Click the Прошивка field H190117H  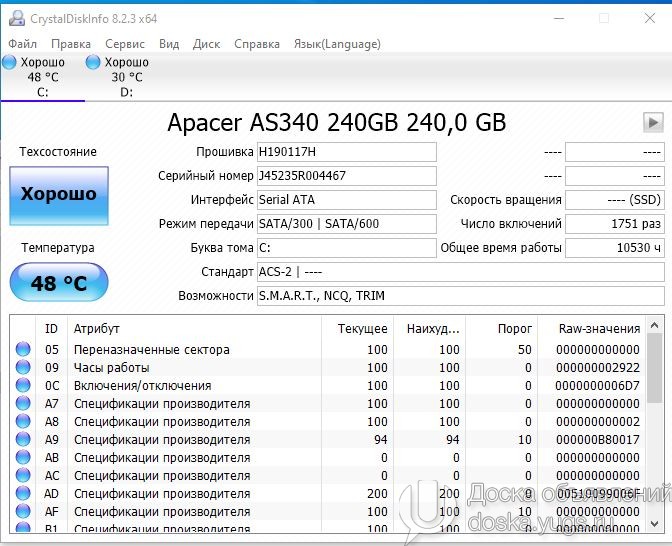click(x=347, y=152)
